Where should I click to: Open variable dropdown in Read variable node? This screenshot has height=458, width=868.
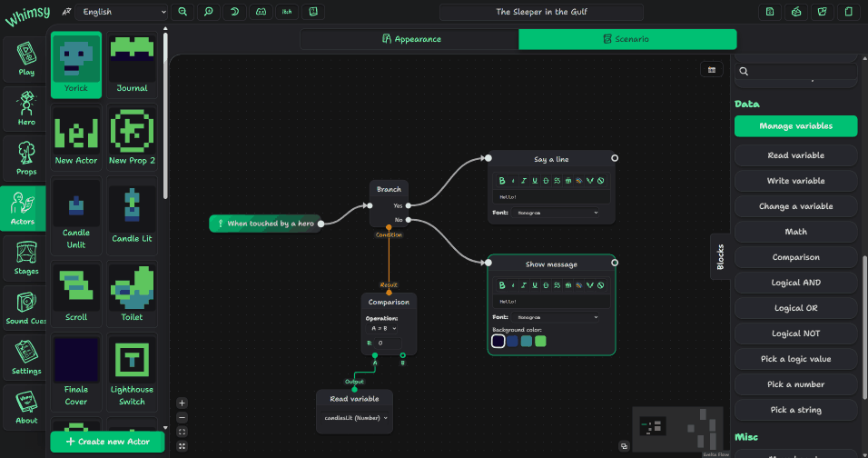(x=355, y=418)
